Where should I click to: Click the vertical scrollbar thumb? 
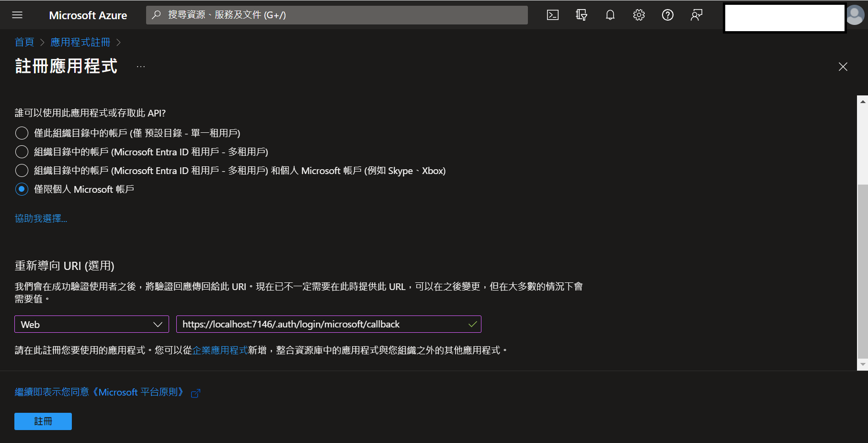point(863,271)
